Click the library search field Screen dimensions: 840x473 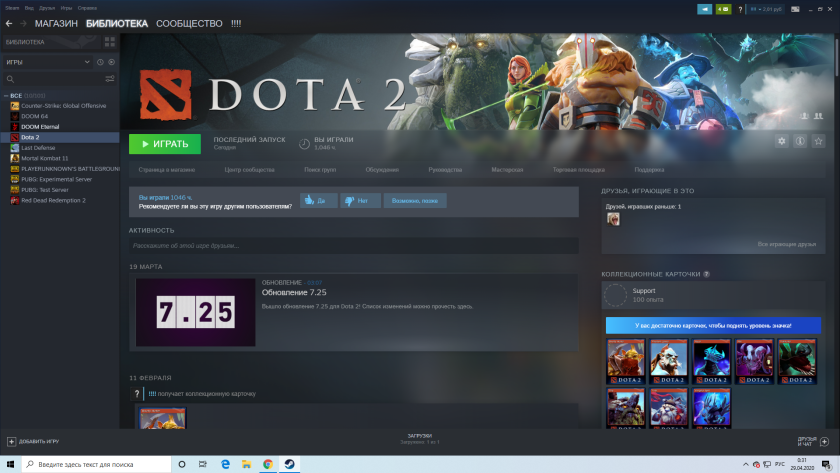(55, 78)
